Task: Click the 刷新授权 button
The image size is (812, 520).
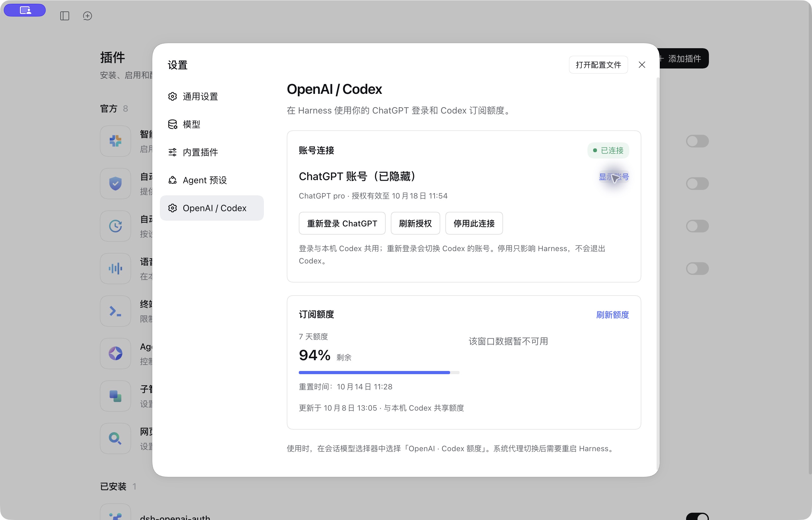Action: (x=415, y=224)
